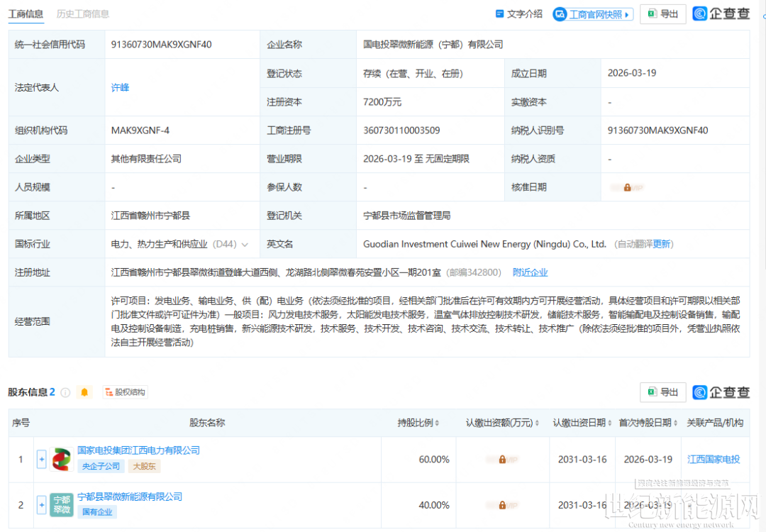Sort by 首次持股日期 column
This screenshot has height=532, width=766.
point(645,423)
